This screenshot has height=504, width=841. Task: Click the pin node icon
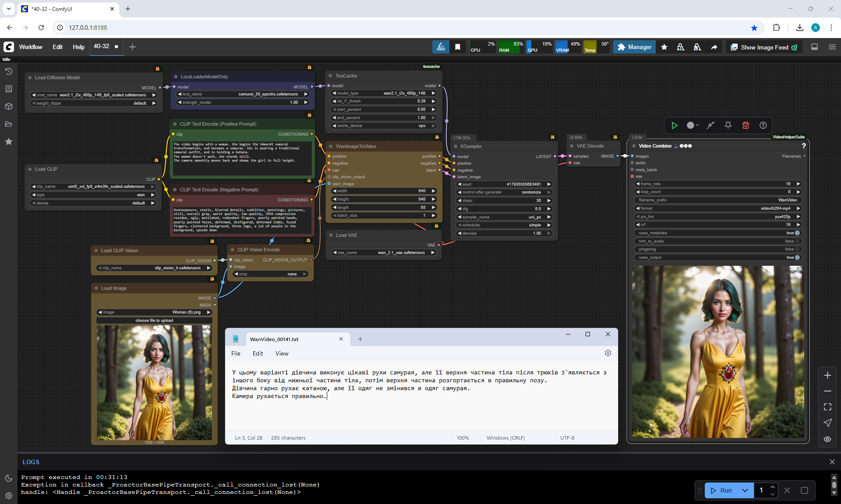[728, 125]
